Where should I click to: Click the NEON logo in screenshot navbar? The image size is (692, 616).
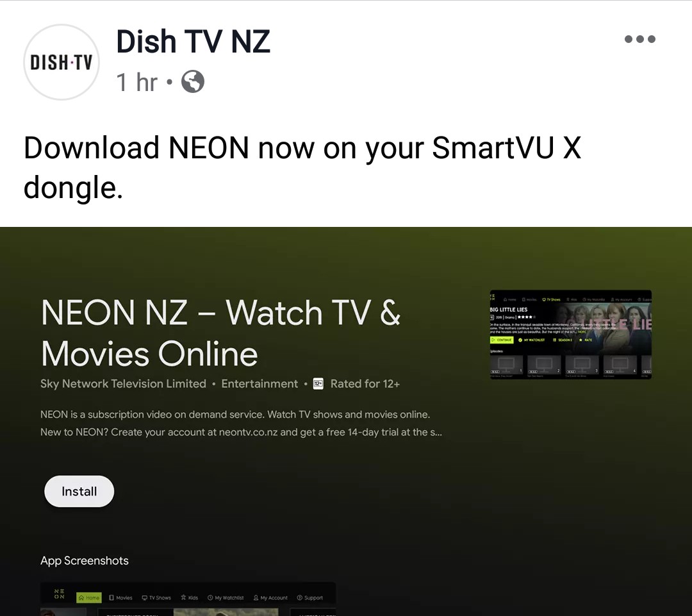(x=59, y=594)
